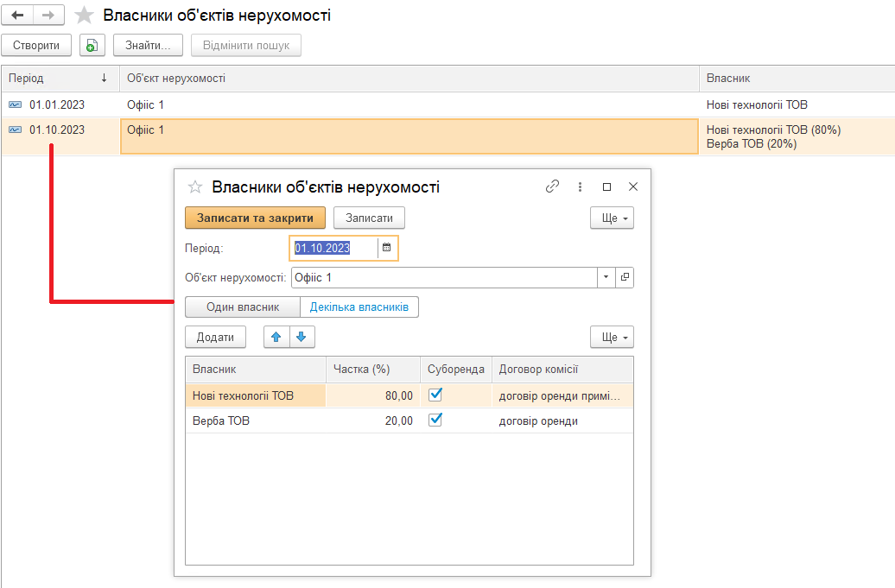Maximize the owners dialog window

coord(606,187)
